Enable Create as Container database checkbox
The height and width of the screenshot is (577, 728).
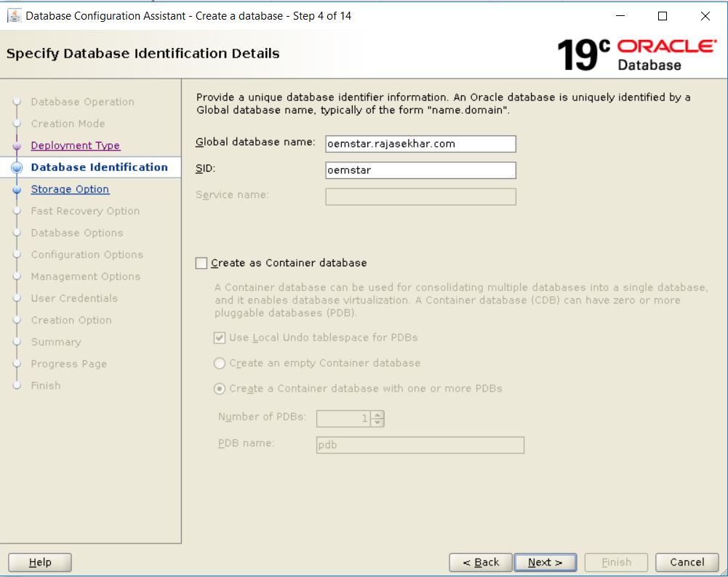(201, 263)
